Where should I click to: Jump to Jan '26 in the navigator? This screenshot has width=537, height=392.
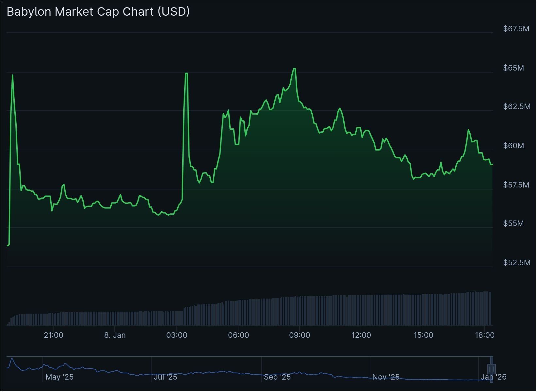click(x=494, y=377)
